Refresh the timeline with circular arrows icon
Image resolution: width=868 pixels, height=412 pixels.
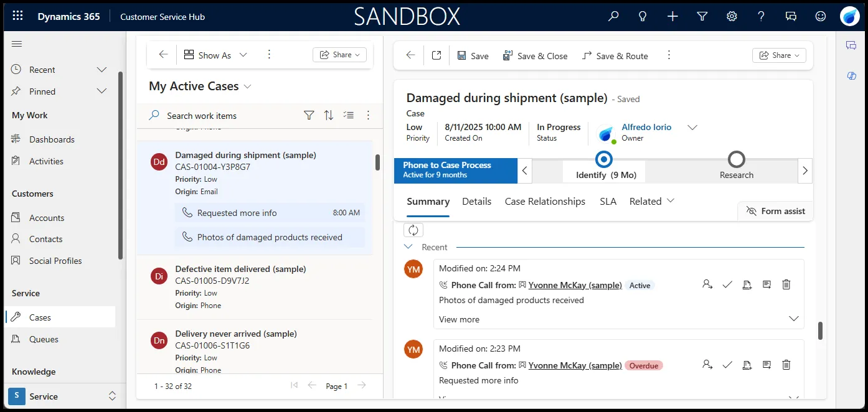[413, 230]
